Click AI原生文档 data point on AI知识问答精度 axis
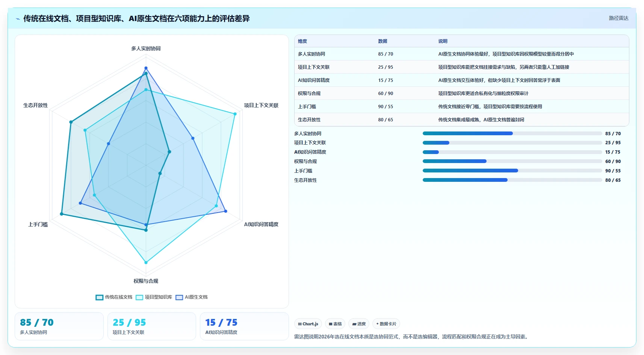This screenshot has height=355, width=644. point(226,211)
